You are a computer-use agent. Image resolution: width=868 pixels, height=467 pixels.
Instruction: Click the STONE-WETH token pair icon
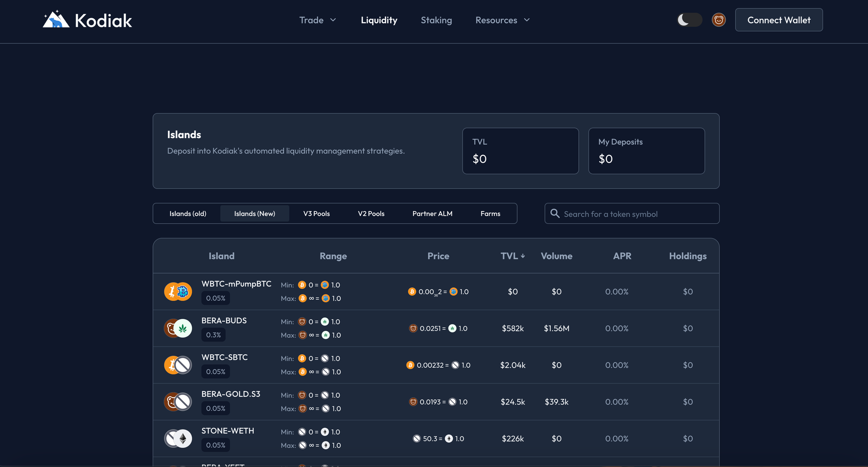click(178, 438)
